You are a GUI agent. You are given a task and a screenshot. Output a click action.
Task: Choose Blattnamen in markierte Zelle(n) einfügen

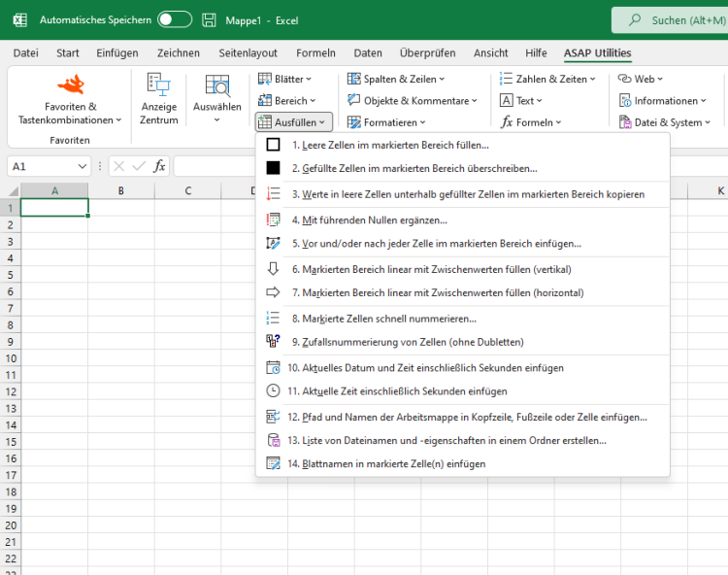[462, 463]
